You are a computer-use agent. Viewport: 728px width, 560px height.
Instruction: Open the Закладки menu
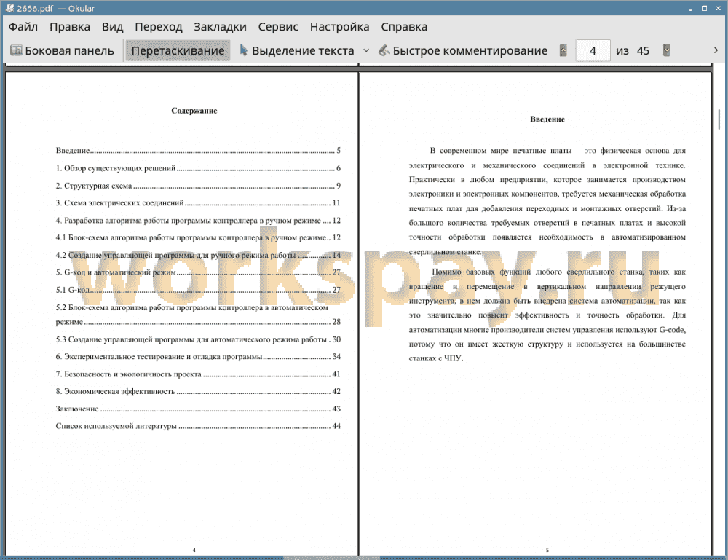pyautogui.click(x=220, y=27)
